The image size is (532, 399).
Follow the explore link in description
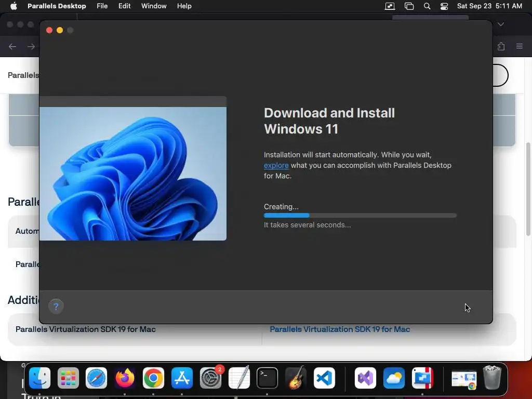tap(276, 165)
